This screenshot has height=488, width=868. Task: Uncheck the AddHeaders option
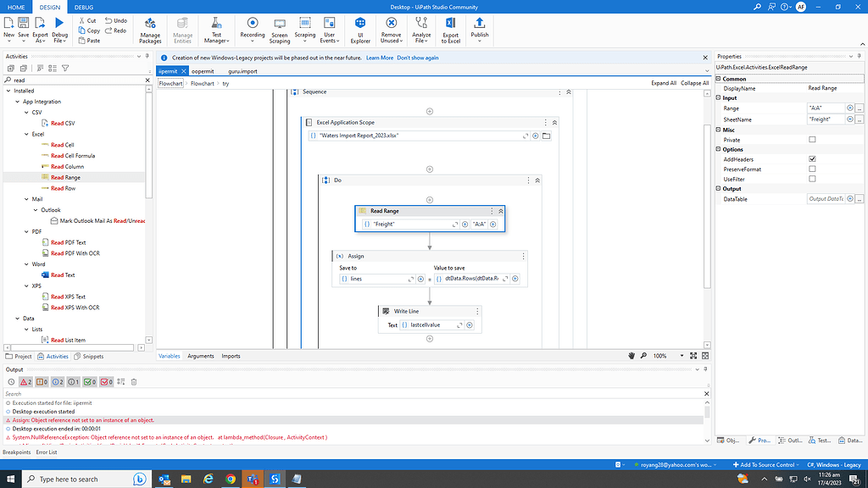[811, 158]
